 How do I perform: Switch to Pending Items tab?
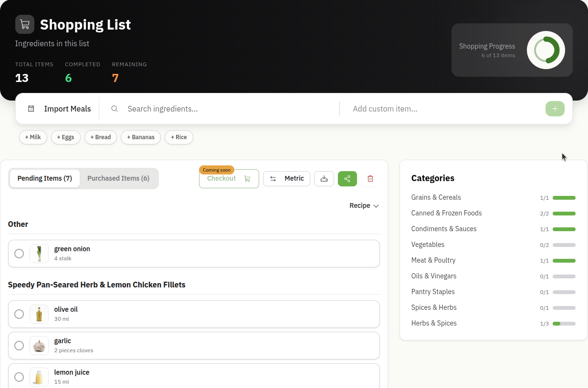click(x=45, y=178)
